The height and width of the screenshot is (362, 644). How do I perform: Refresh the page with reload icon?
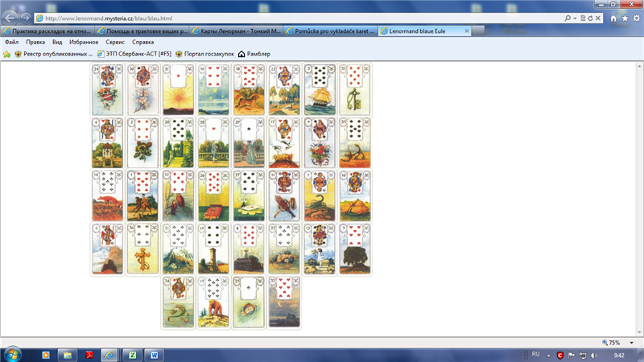[x=590, y=19]
